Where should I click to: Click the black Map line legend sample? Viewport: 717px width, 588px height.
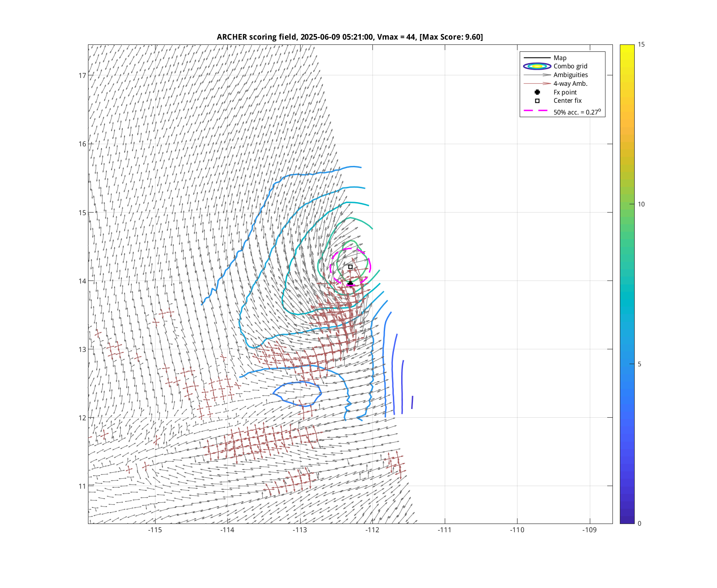(537, 58)
